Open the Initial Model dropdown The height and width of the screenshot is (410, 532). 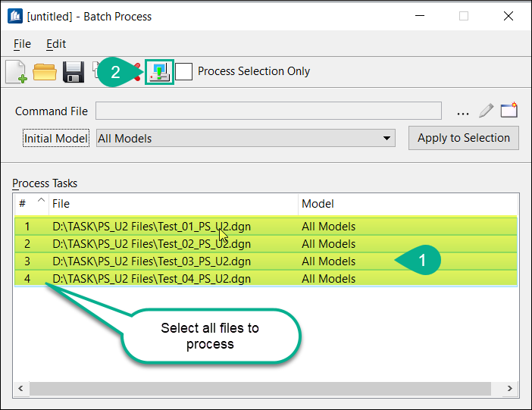(x=246, y=138)
